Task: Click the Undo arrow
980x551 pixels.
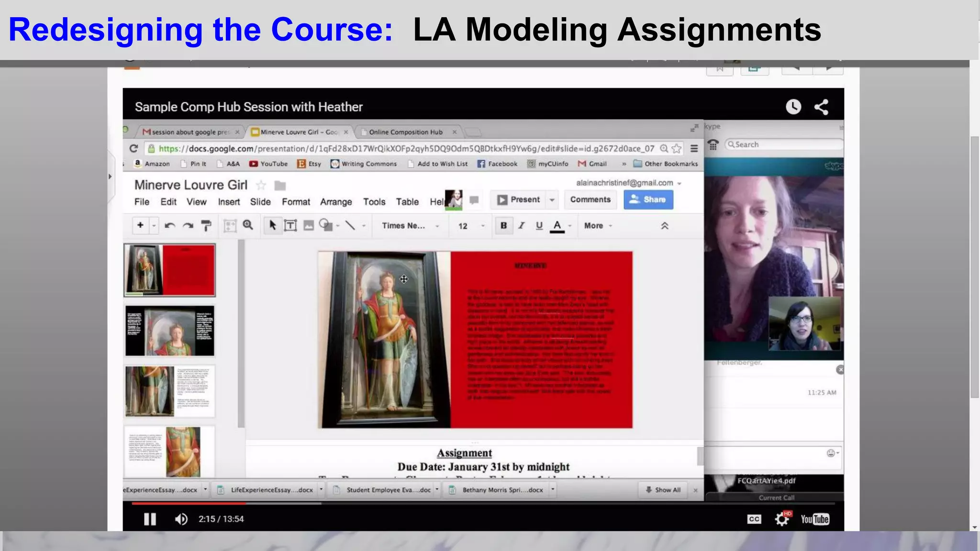Action: pos(170,225)
